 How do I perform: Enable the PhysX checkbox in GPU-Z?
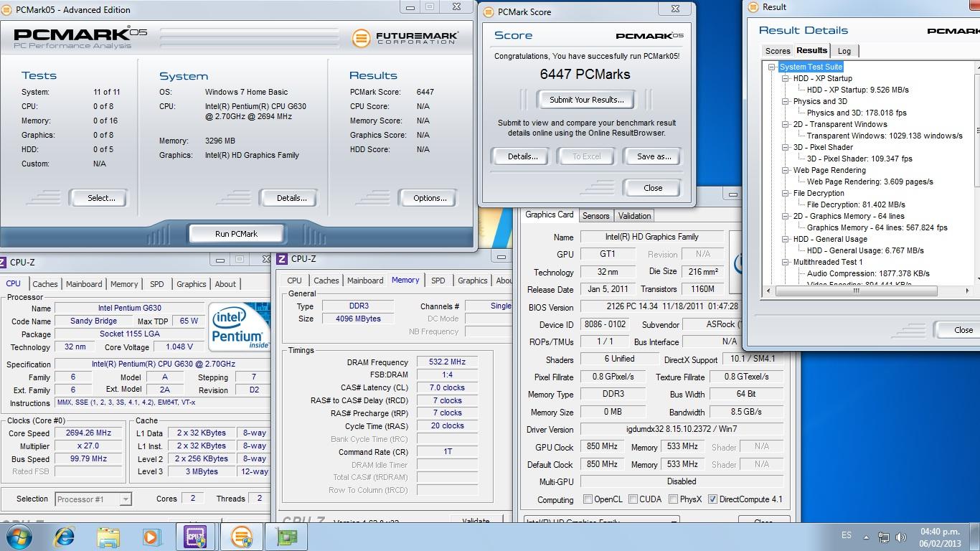coord(673,499)
